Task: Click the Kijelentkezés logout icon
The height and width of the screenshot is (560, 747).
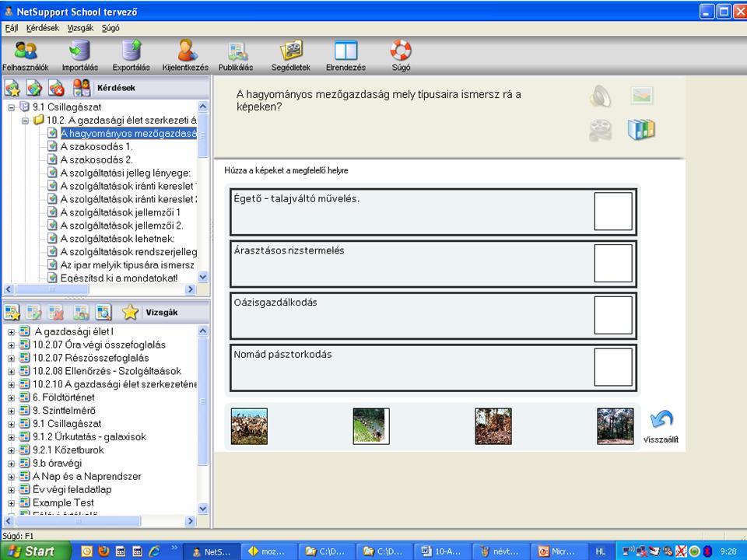Action: click(x=185, y=52)
